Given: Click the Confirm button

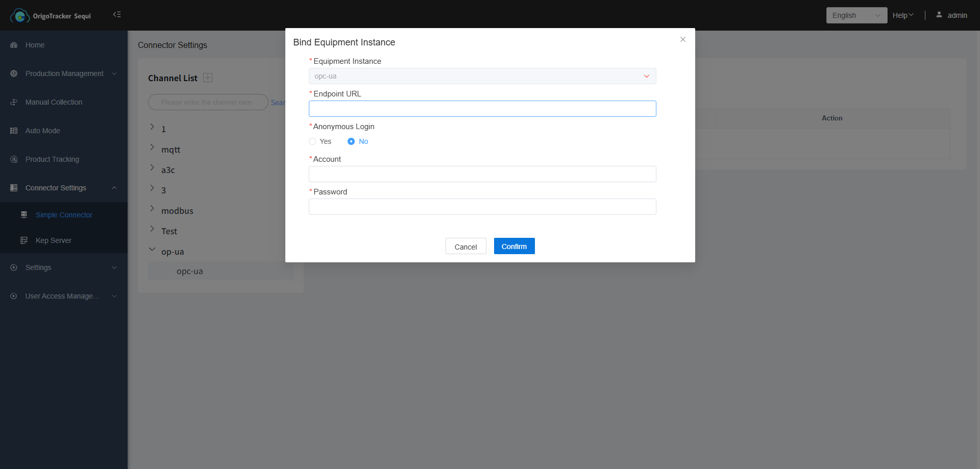Looking at the screenshot, I should [514, 246].
